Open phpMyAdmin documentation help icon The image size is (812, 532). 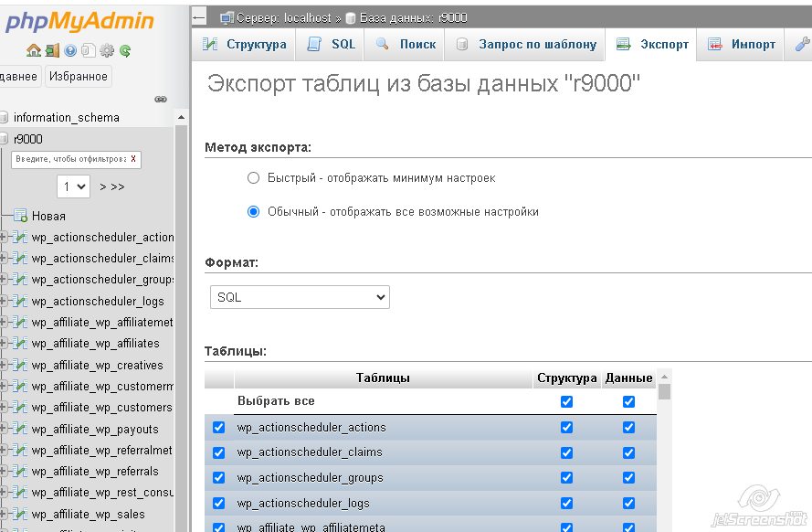71,51
